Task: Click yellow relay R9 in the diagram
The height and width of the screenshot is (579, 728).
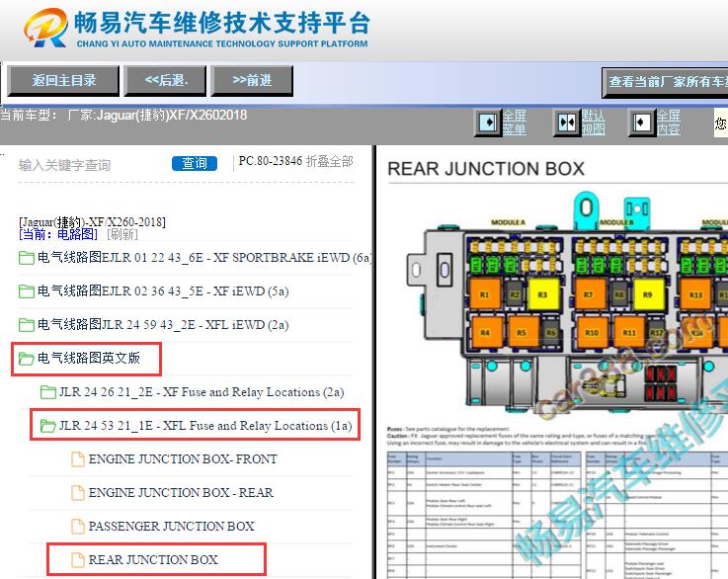Action: coord(648,294)
